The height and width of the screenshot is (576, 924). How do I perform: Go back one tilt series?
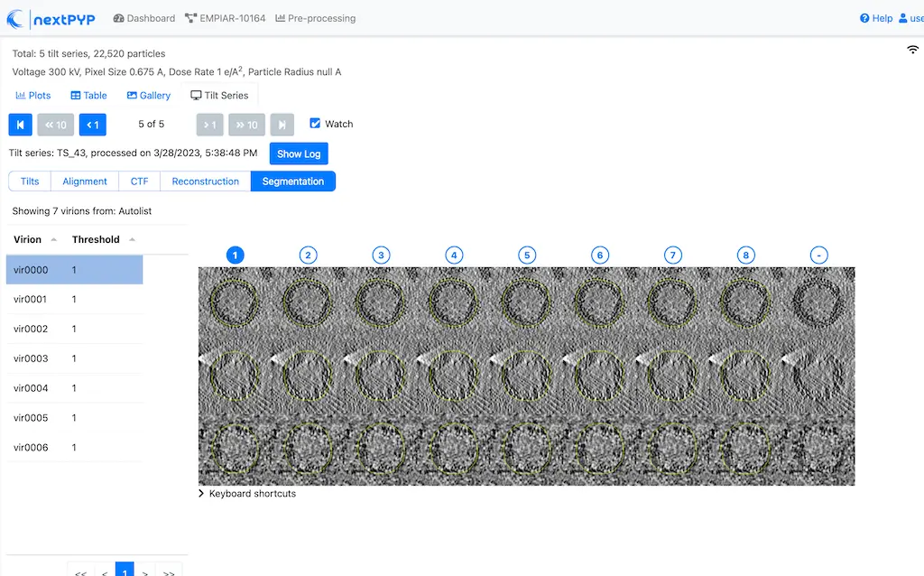click(93, 125)
